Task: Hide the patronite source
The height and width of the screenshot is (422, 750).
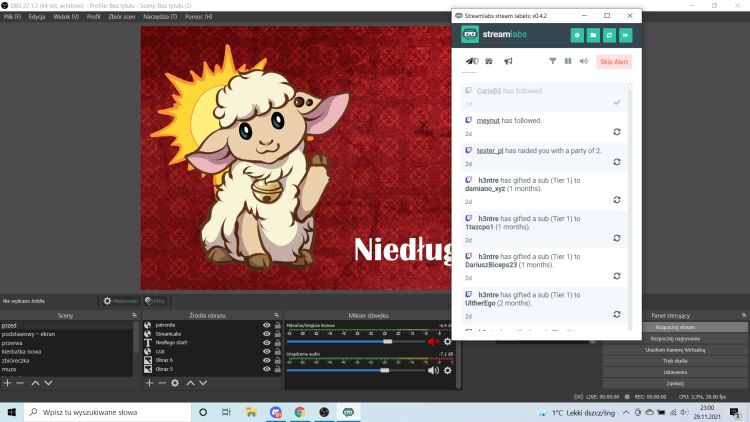Action: point(266,326)
